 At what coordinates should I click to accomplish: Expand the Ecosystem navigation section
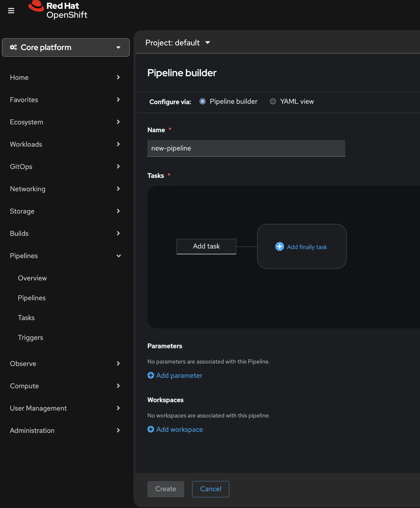coord(65,122)
